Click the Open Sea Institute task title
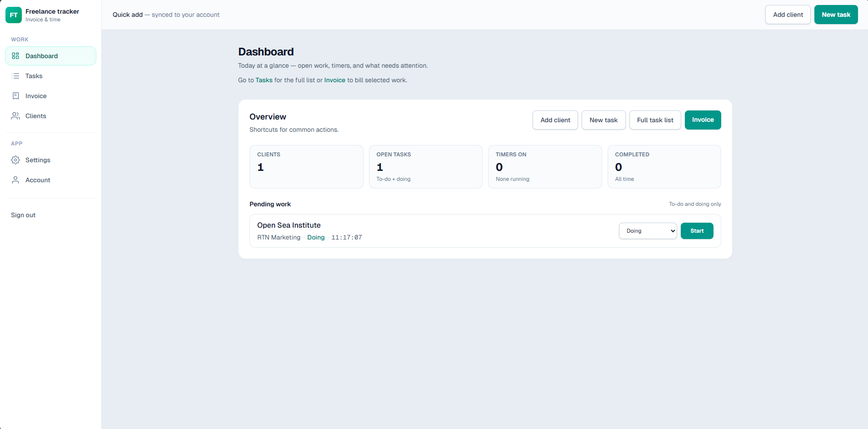This screenshot has height=429, width=868. click(x=289, y=225)
